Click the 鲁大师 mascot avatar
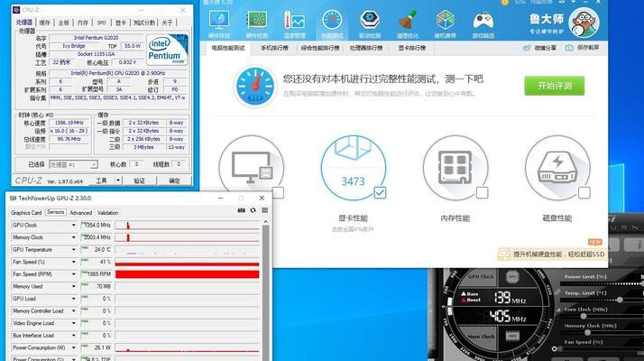This screenshot has width=644, height=361. tap(584, 23)
